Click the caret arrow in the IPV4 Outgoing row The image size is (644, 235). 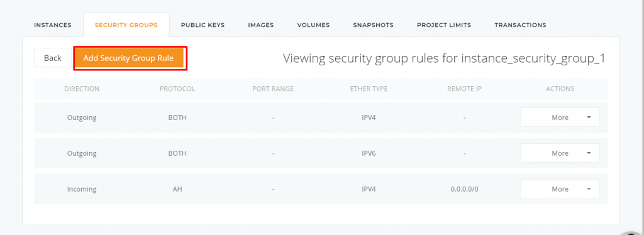[589, 117]
